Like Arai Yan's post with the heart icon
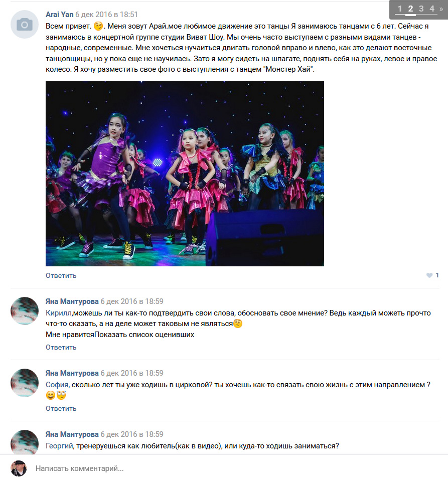This screenshot has height=480, width=448. tap(429, 275)
